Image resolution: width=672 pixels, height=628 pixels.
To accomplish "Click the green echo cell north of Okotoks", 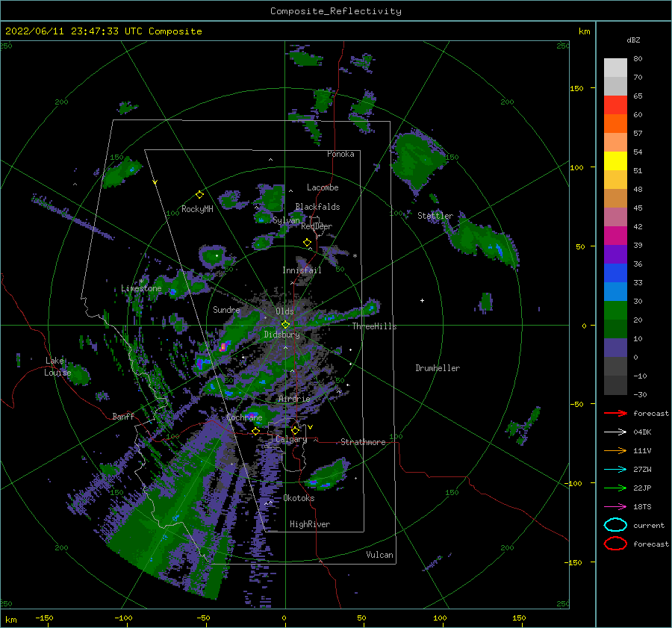I will coord(328,474).
